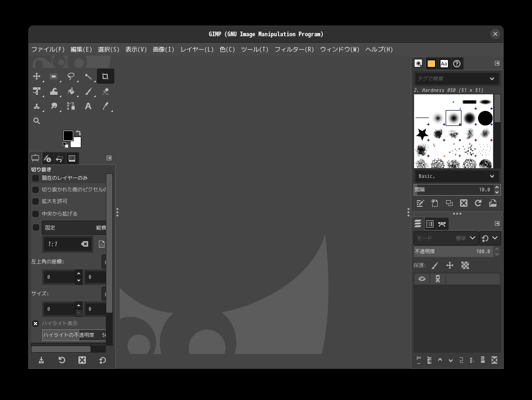Click the swap foreground/background colors arrow
Image resolution: width=532 pixels, height=400 pixels.
(x=78, y=133)
